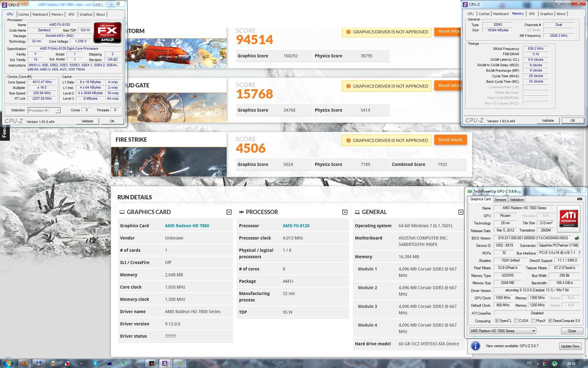This screenshot has height=368, width=588.
Task: Open the GPU-Z taskbar icon
Action: click(180, 363)
